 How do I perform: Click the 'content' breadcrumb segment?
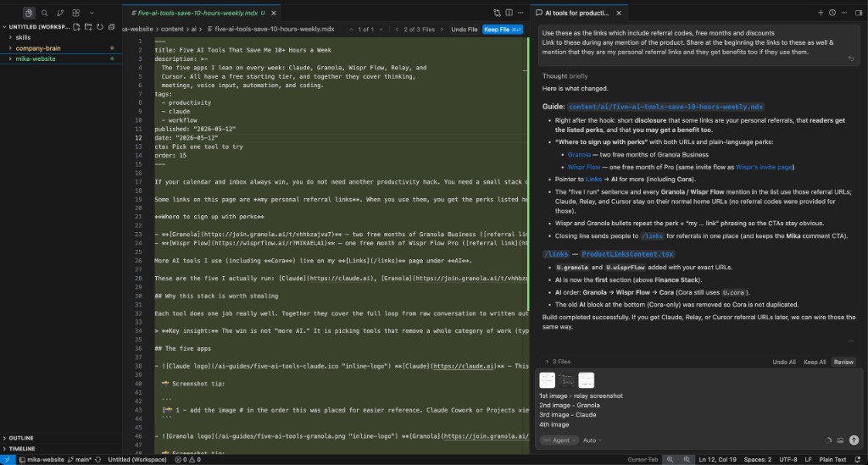coord(172,30)
